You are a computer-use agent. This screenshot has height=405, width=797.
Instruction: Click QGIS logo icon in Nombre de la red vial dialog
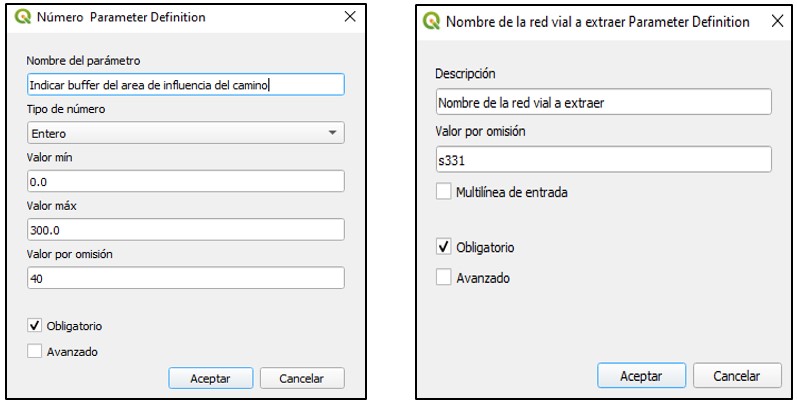pyautogui.click(x=432, y=21)
